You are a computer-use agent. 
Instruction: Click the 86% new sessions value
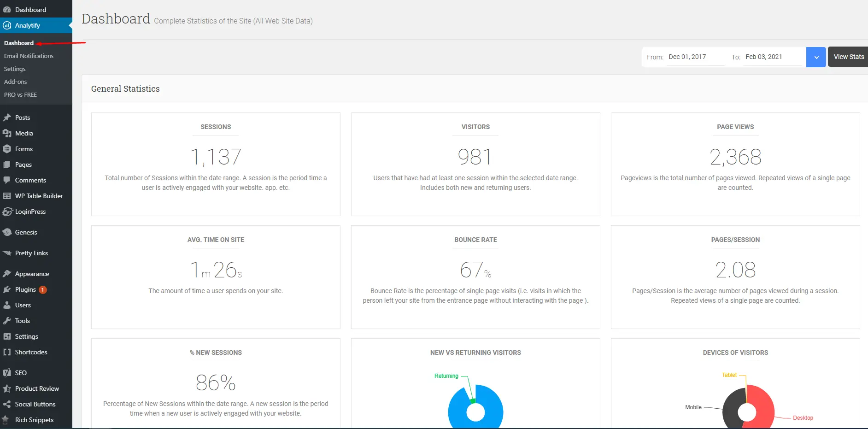point(216,382)
